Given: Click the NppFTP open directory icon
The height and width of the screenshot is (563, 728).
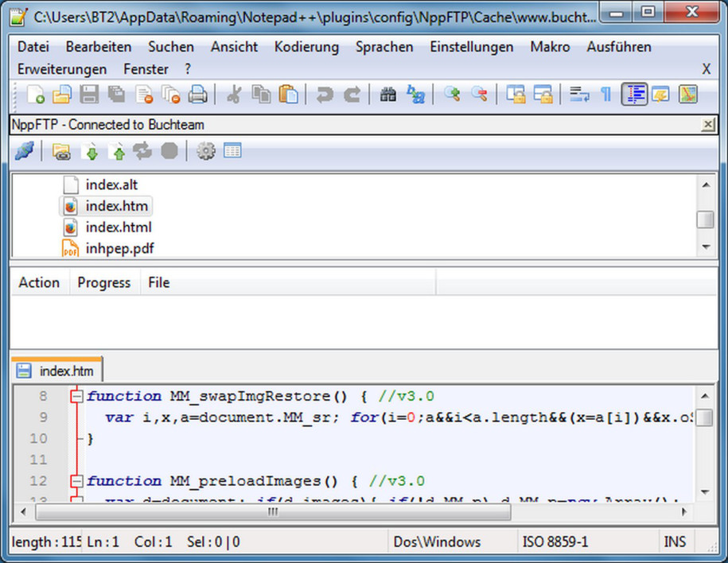Looking at the screenshot, I should [60, 151].
